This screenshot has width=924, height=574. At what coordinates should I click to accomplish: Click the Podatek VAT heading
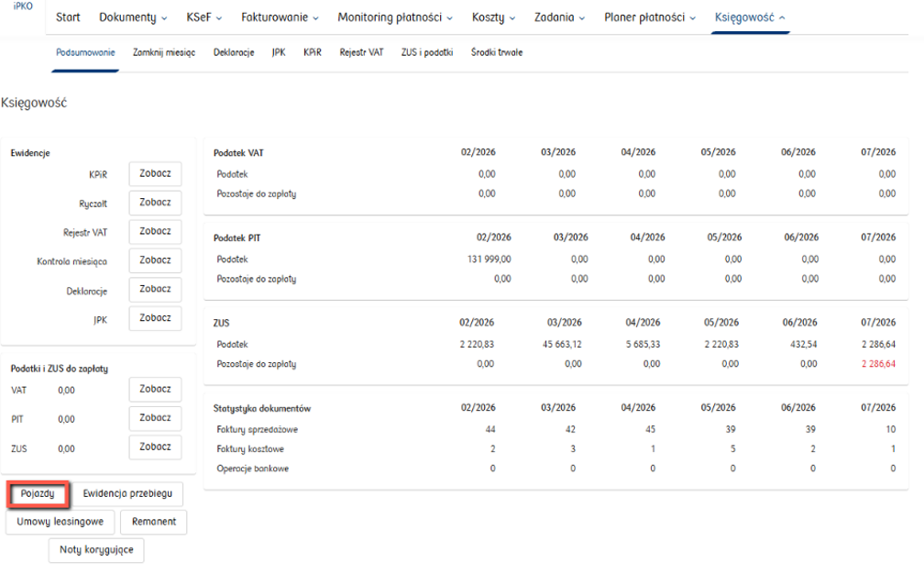(238, 153)
